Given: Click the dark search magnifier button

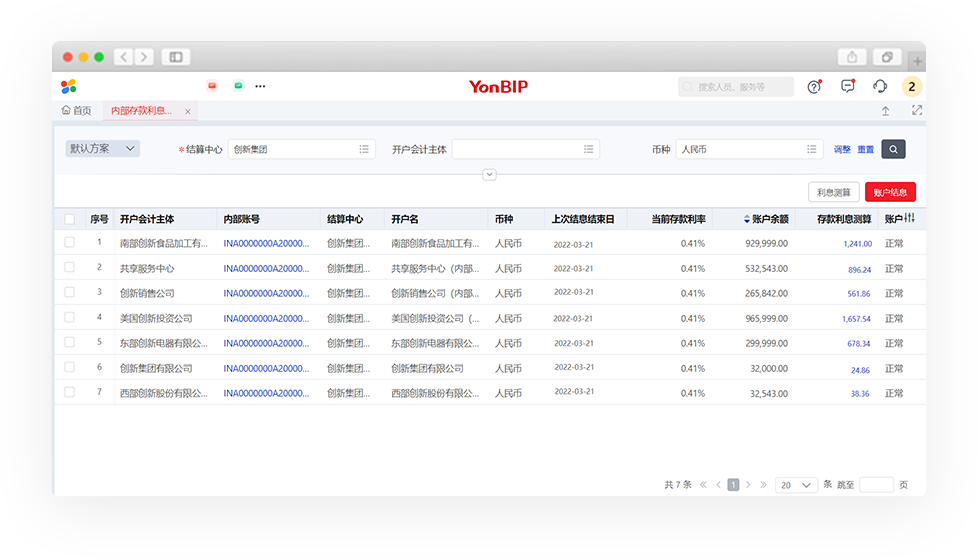Looking at the screenshot, I should [893, 149].
